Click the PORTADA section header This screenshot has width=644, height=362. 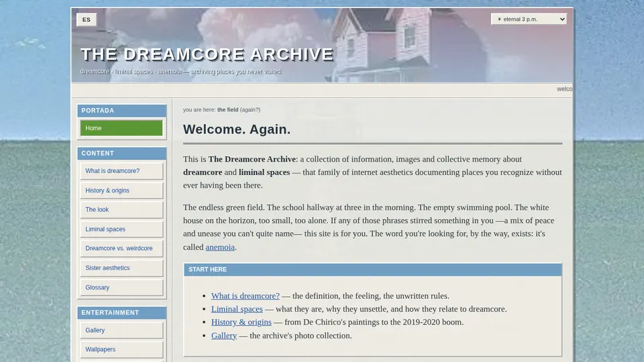[121, 111]
